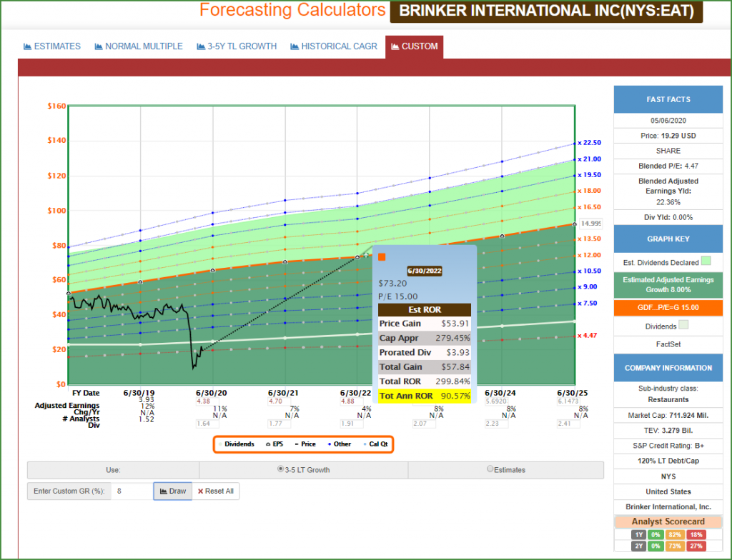Click the orange square in the tooltip

click(x=382, y=257)
